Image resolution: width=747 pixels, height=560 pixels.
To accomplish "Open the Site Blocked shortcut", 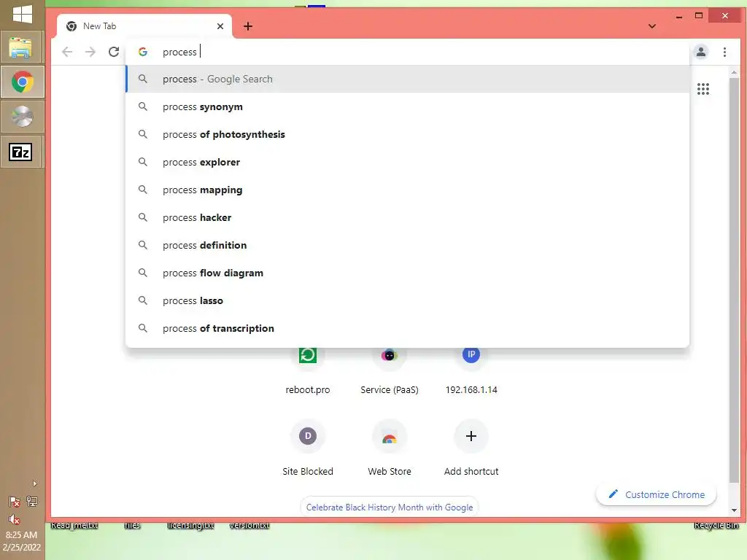I will point(308,448).
